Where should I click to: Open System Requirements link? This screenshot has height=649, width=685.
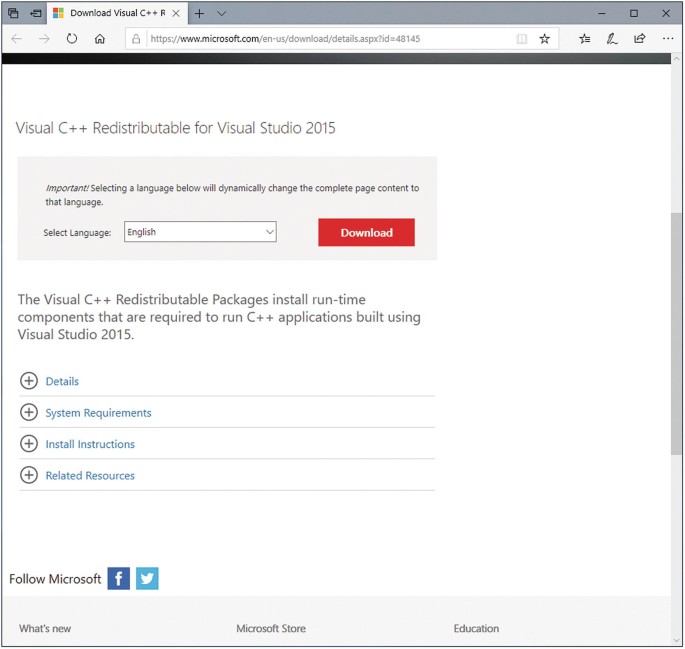pos(98,413)
